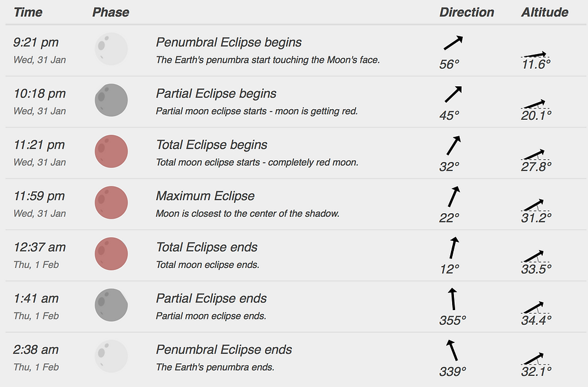
Task: Click the 22° direction arrow icon
Action: (453, 197)
